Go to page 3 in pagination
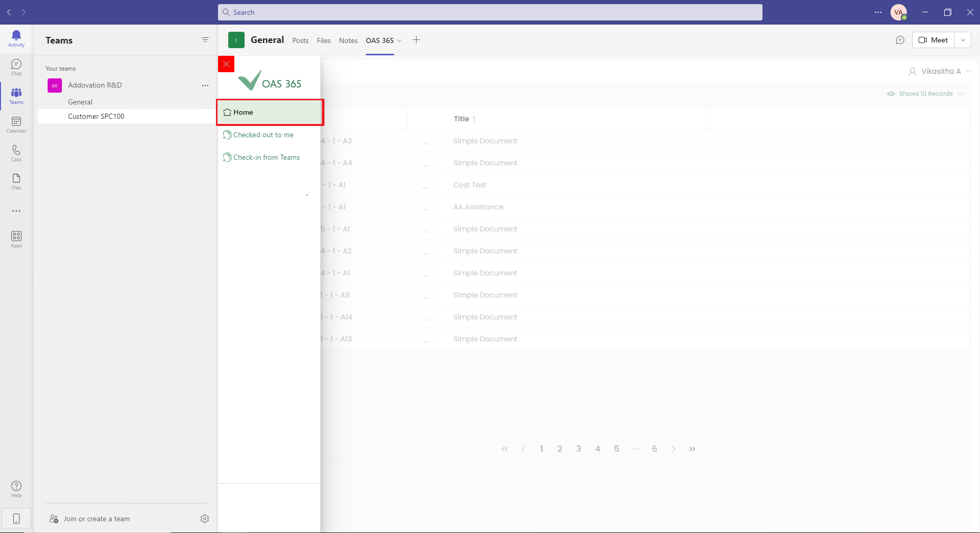Viewport: 980px width, 533px height. coord(579,449)
